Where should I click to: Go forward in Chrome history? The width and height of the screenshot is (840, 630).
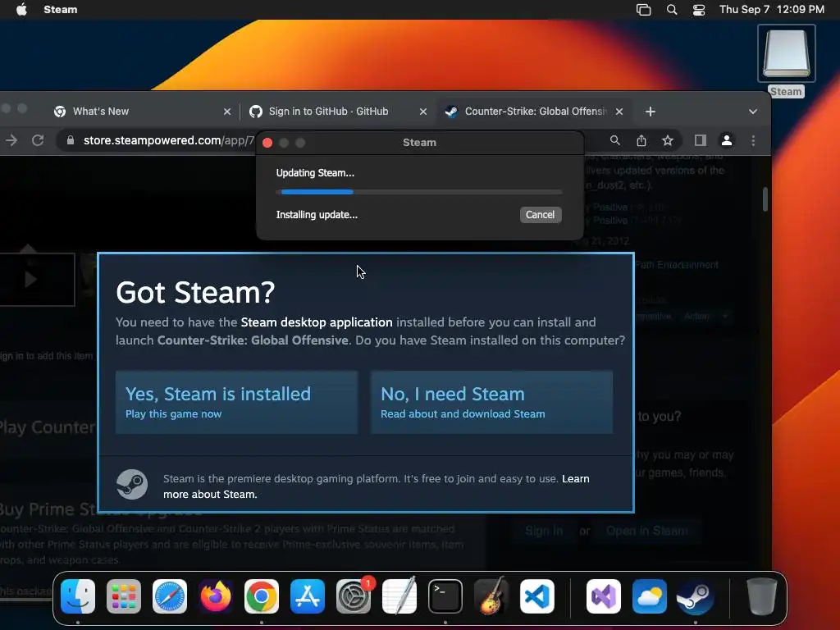(x=11, y=140)
